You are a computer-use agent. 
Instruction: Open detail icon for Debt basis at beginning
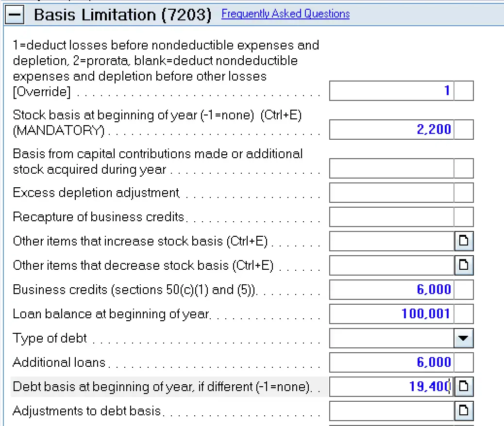(464, 387)
